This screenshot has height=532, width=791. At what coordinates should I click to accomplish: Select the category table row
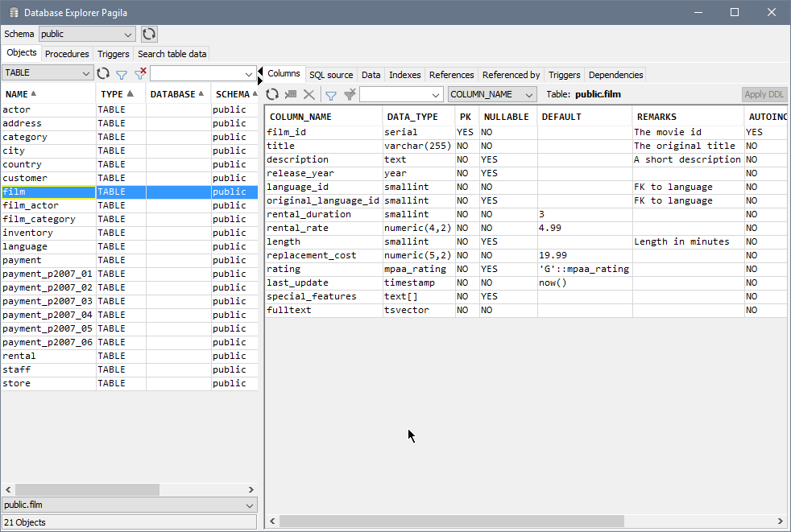pyautogui.click(x=129, y=137)
